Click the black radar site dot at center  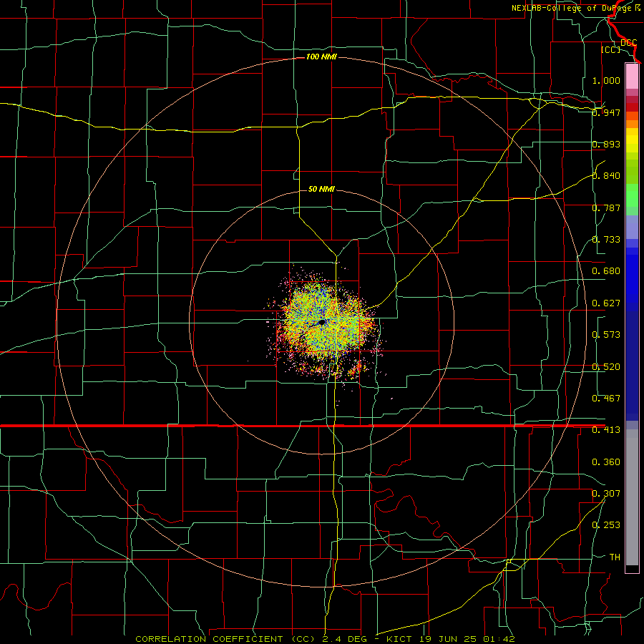tap(323, 323)
